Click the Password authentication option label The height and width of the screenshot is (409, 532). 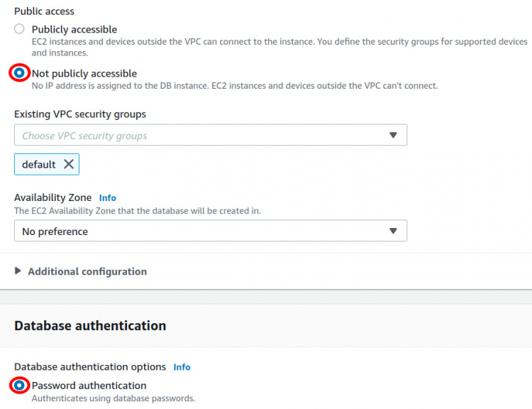pyautogui.click(x=89, y=386)
